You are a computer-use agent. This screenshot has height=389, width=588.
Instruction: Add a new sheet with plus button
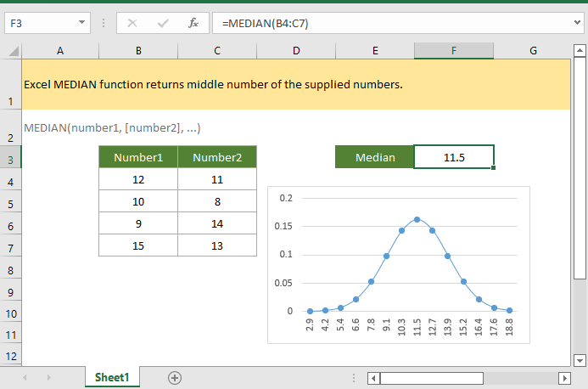tap(175, 377)
